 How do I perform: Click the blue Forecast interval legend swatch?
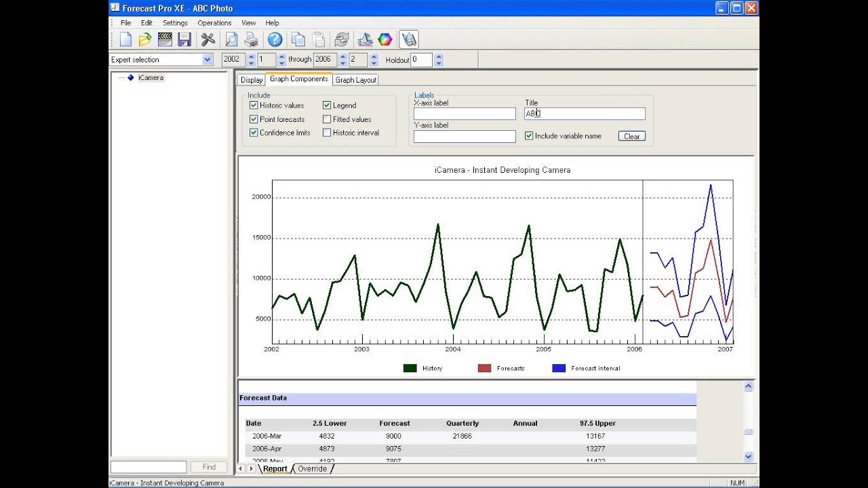tap(559, 369)
